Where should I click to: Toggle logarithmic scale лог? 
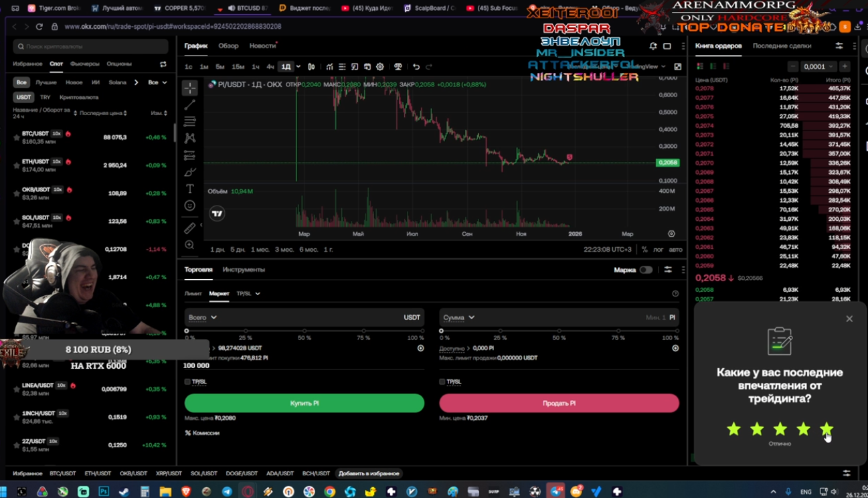(x=659, y=250)
